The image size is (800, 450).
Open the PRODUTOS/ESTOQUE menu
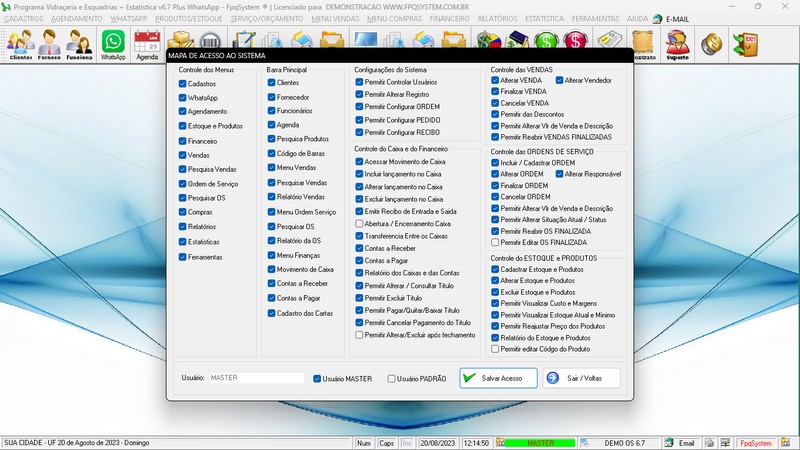tap(189, 19)
